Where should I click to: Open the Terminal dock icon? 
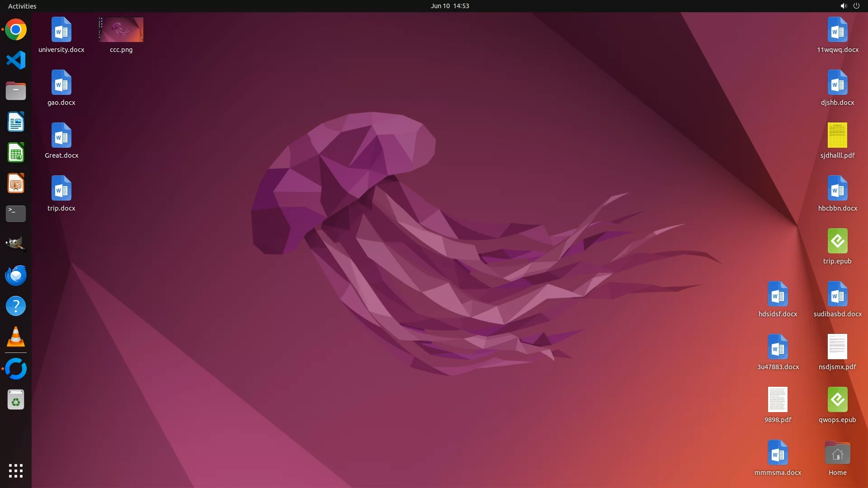16,214
